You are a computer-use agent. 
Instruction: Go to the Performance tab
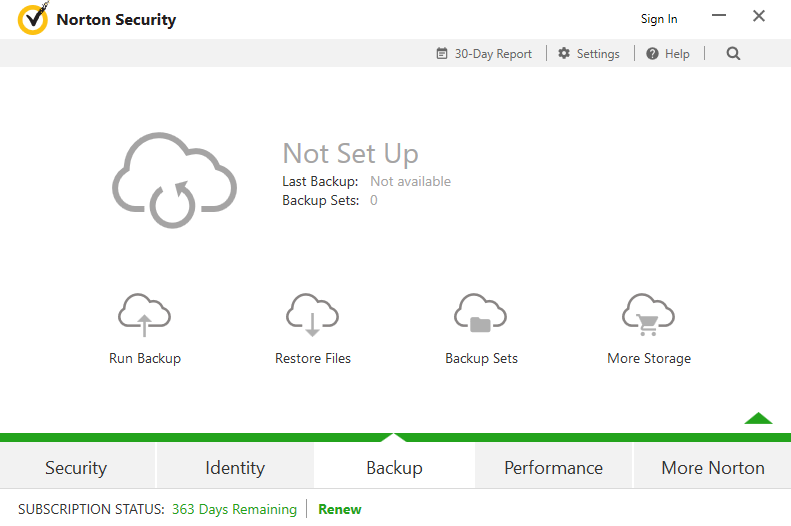point(553,467)
